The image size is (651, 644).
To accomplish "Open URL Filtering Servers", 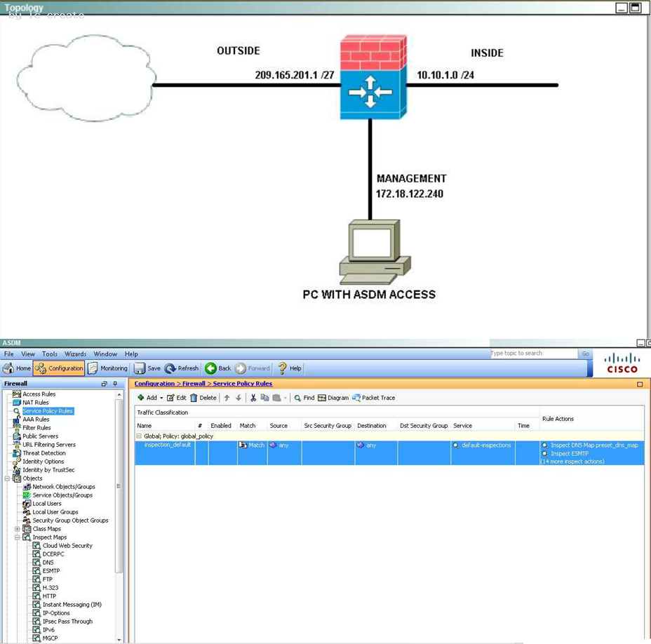I will pyautogui.click(x=49, y=445).
